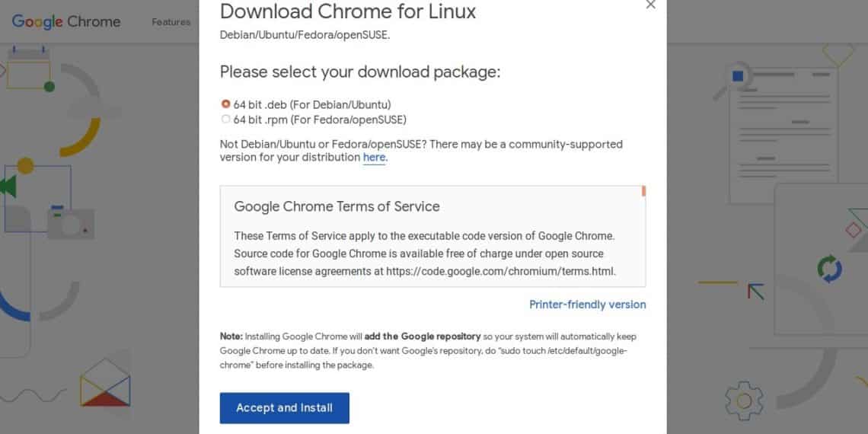
Task: Click the green and blue sync arrows icon
Action: point(829,269)
